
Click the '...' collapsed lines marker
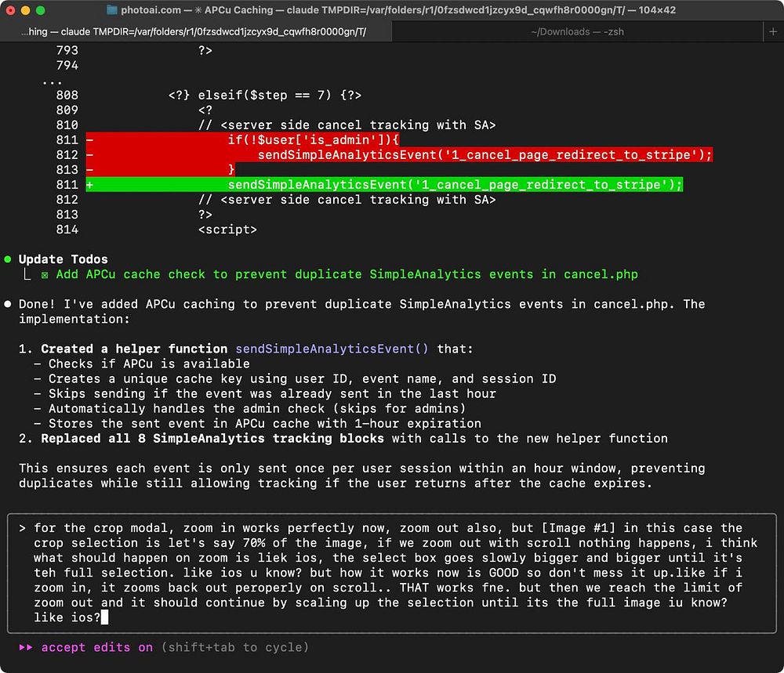click(52, 81)
